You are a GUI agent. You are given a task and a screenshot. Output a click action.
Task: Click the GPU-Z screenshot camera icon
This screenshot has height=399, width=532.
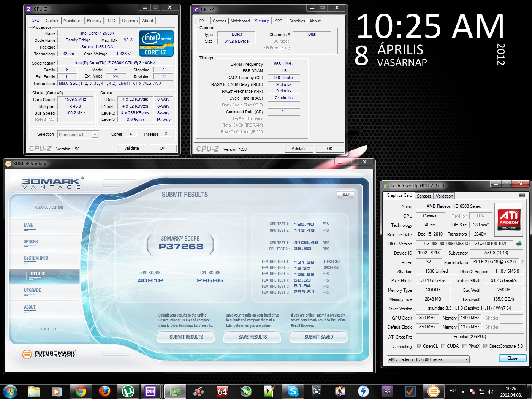522,195
